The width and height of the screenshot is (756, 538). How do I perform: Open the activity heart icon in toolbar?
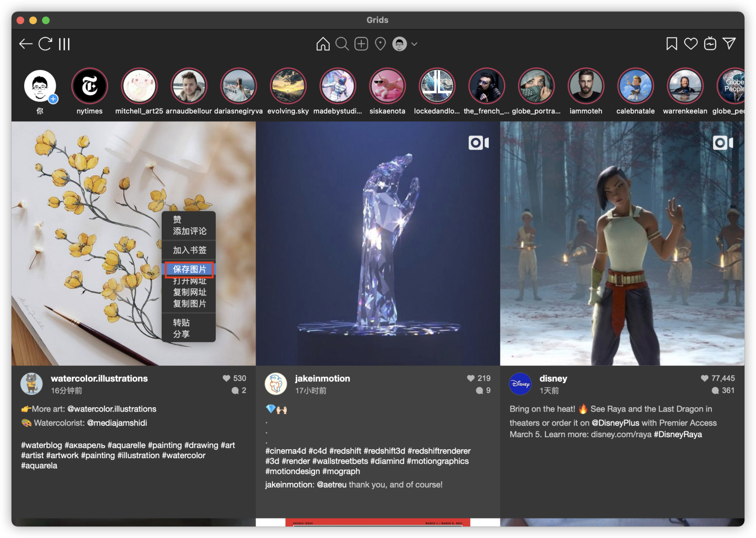tap(691, 44)
